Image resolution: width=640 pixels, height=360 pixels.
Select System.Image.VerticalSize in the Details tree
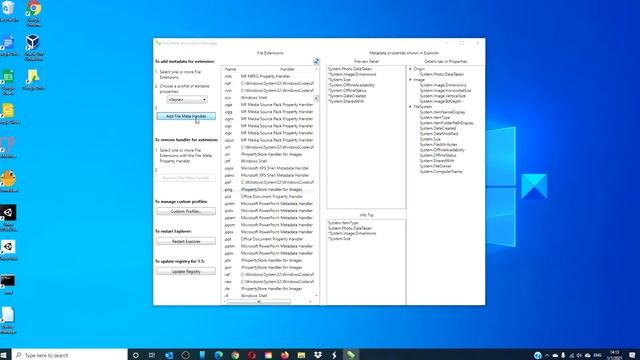coord(442,96)
